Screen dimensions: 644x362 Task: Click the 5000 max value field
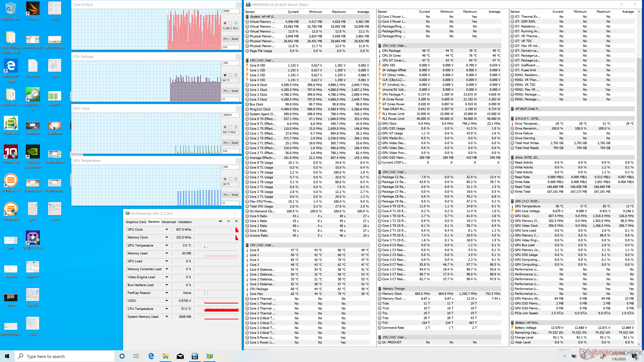231,11
